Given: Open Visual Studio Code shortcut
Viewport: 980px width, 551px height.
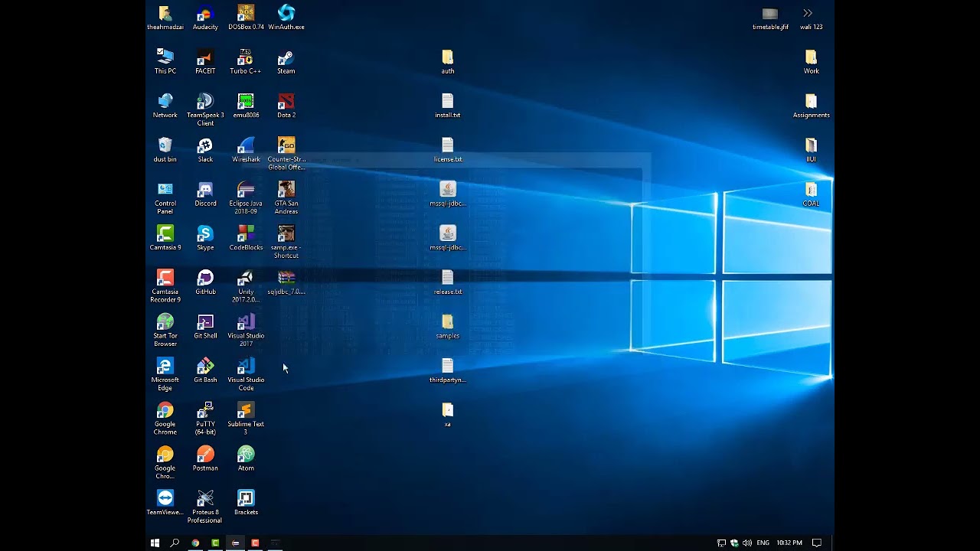Looking at the screenshot, I should [x=246, y=374].
